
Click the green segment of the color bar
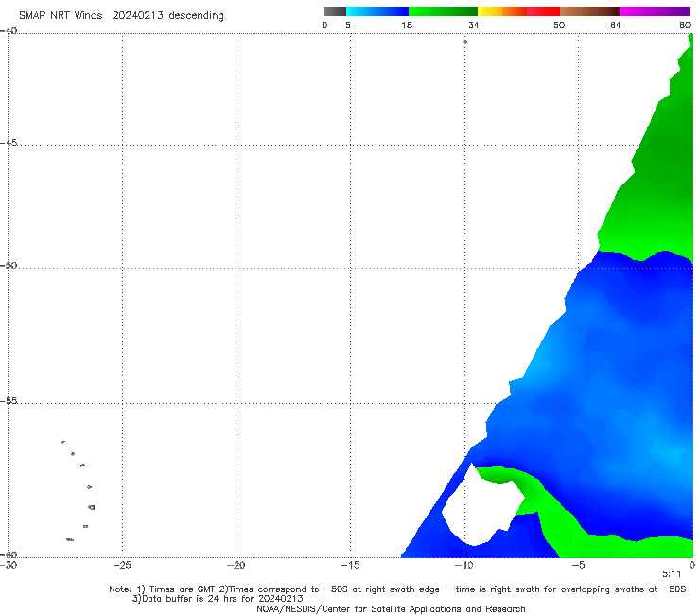(443, 11)
